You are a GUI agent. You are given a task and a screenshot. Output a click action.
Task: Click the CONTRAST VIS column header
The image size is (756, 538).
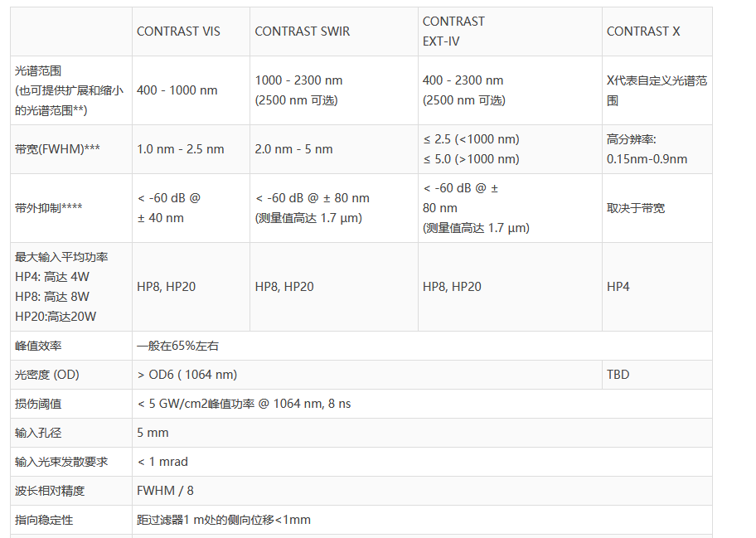[x=178, y=32]
